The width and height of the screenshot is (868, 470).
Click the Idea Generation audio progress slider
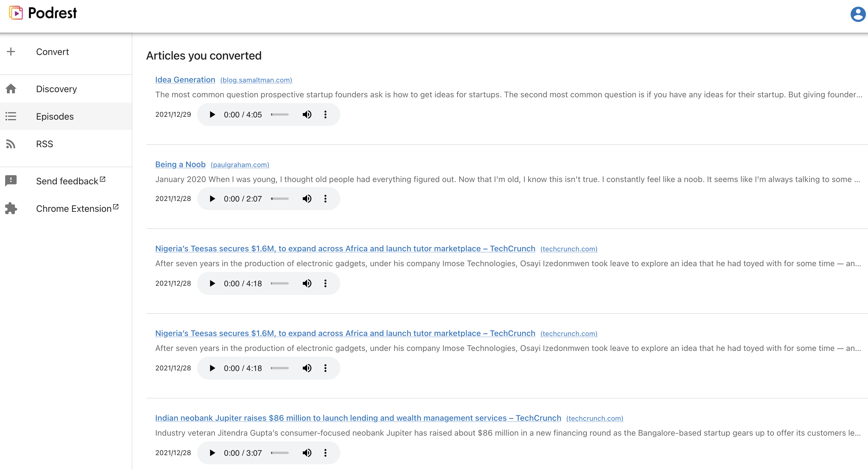[x=280, y=114]
